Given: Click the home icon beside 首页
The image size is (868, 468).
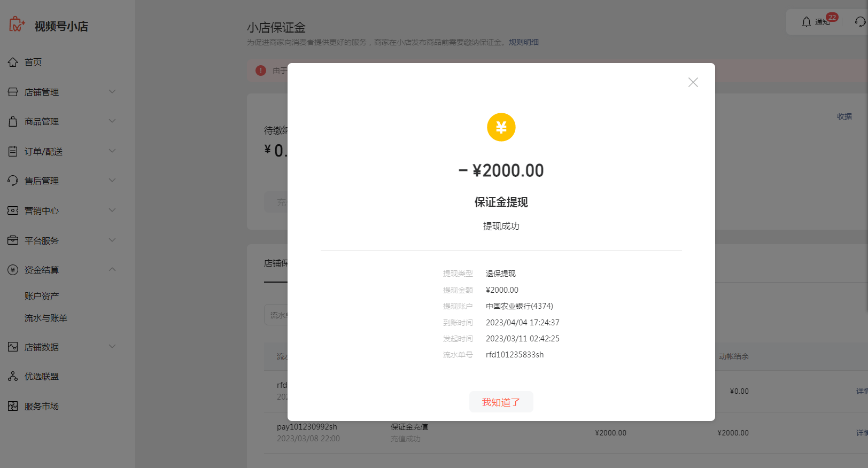Looking at the screenshot, I should tap(13, 63).
